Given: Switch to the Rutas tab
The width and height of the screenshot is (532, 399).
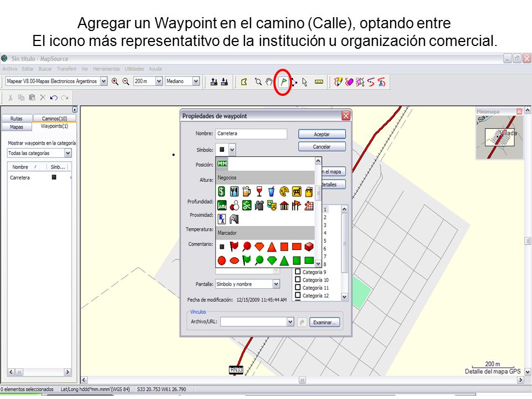Looking at the screenshot, I should [x=16, y=119].
